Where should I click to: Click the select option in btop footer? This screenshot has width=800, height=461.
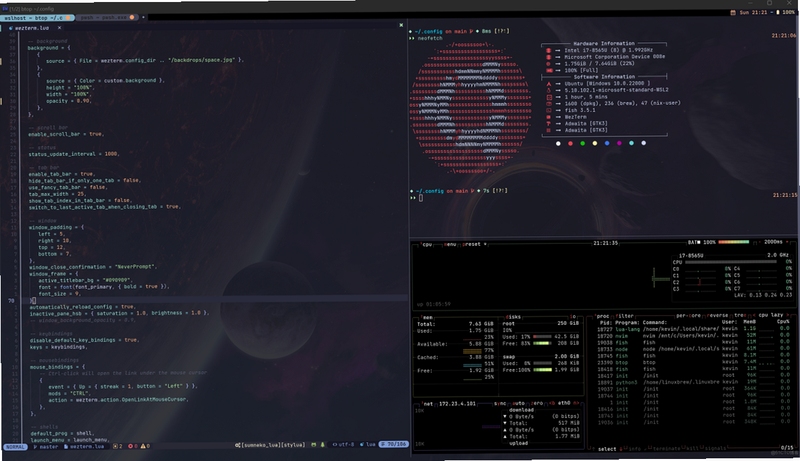[x=607, y=449]
